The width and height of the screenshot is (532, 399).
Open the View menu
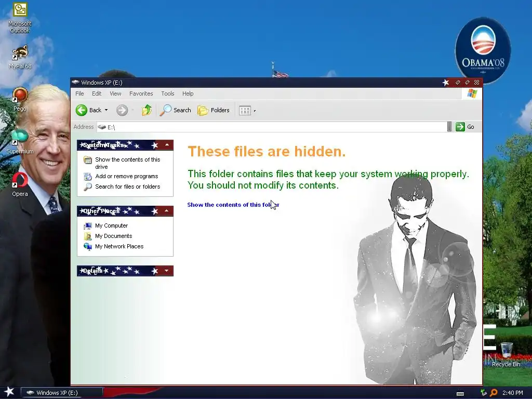tap(115, 94)
